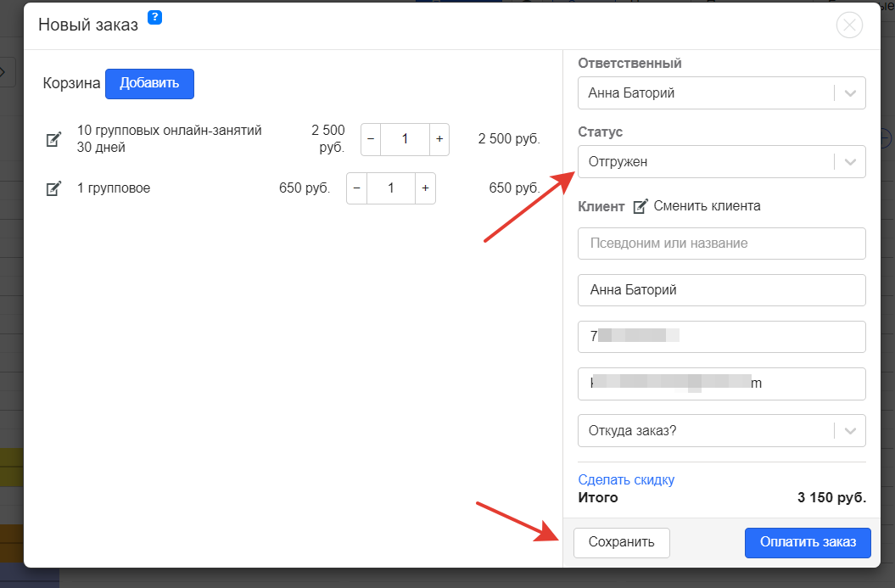Click the Сменить клиента edit icon
The height and width of the screenshot is (588, 895).
(x=641, y=206)
